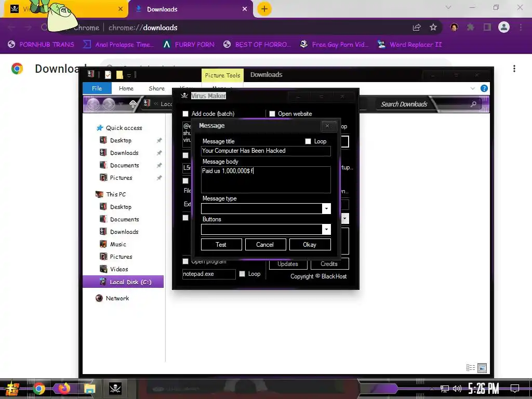Open the Windows Start button
The height and width of the screenshot is (399, 532).
tap(12, 389)
